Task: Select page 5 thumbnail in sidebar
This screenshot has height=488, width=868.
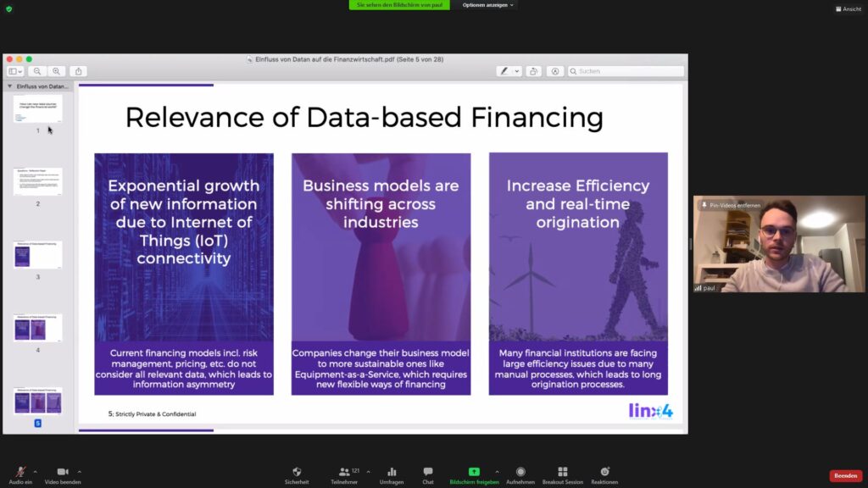Action: tap(37, 401)
